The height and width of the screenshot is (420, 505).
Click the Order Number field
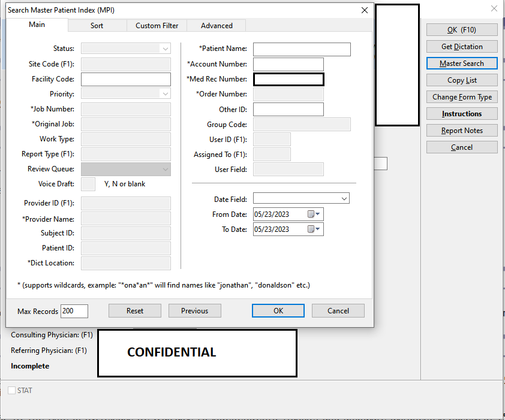(x=288, y=94)
